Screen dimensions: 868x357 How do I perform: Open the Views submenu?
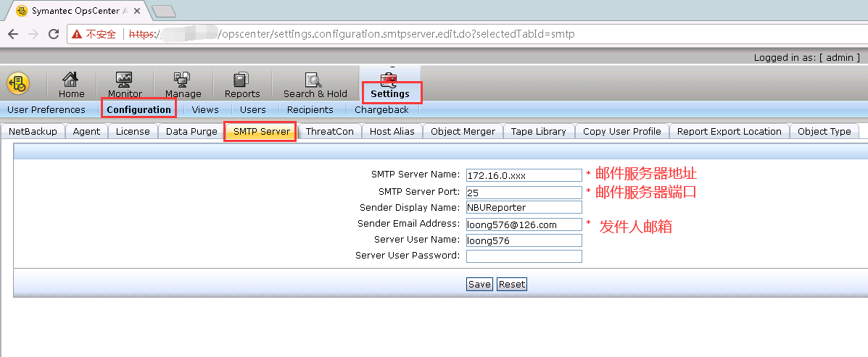205,109
